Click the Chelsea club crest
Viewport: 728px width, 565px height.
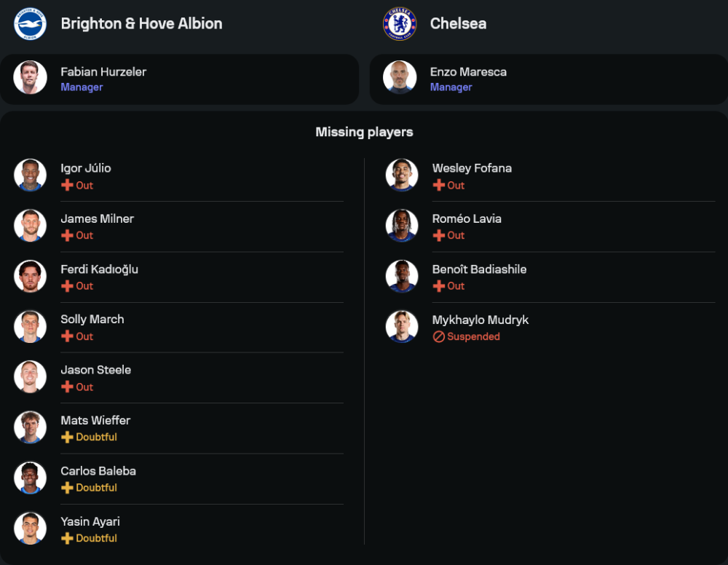400,23
